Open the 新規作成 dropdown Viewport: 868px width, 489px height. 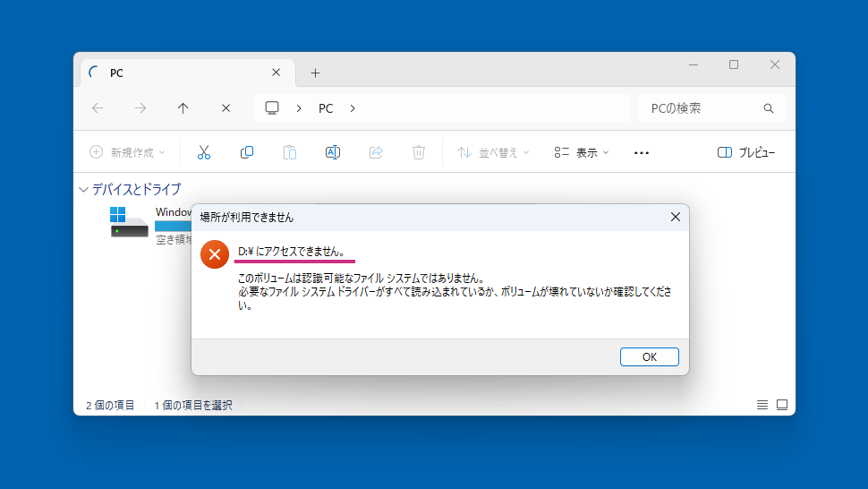click(x=127, y=152)
